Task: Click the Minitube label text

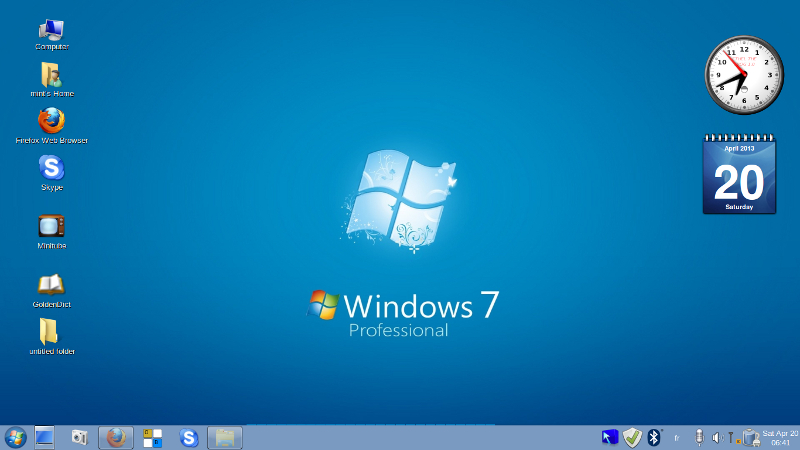Action: point(52,245)
